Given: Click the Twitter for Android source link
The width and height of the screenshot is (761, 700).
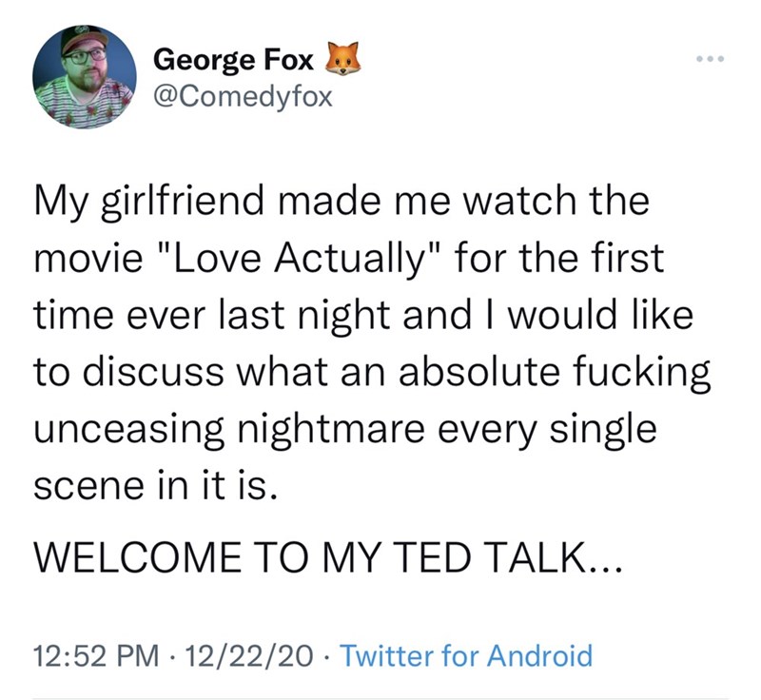Looking at the screenshot, I should click(465, 655).
